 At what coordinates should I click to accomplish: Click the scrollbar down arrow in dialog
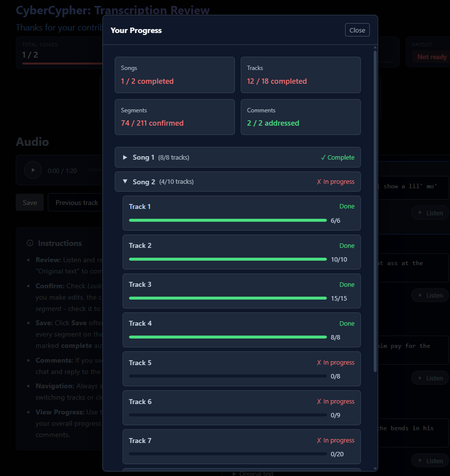375,469
